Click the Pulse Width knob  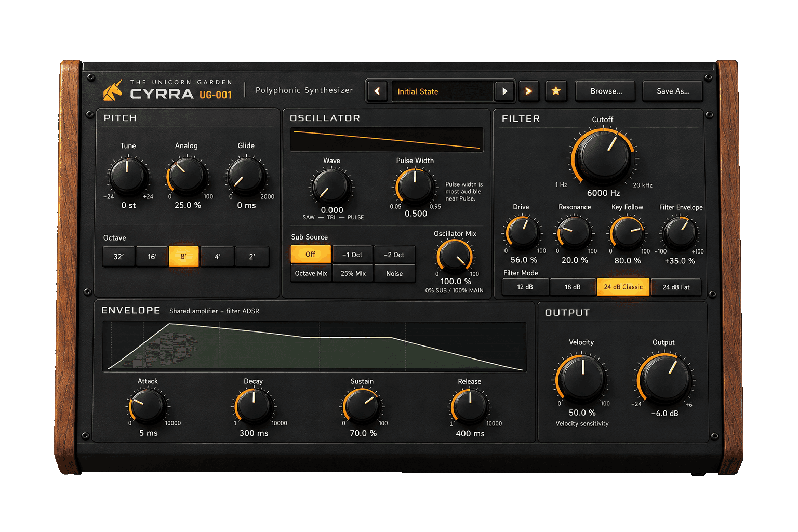tap(415, 185)
